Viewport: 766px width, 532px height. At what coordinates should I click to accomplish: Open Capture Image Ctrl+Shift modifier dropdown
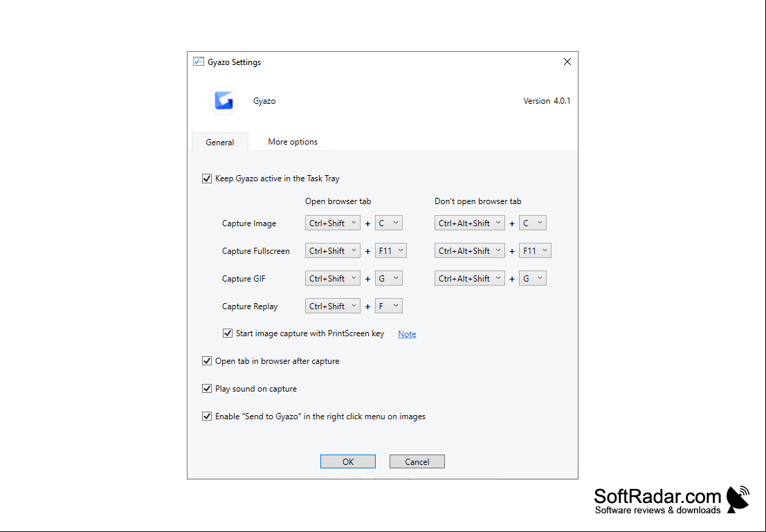pos(333,223)
